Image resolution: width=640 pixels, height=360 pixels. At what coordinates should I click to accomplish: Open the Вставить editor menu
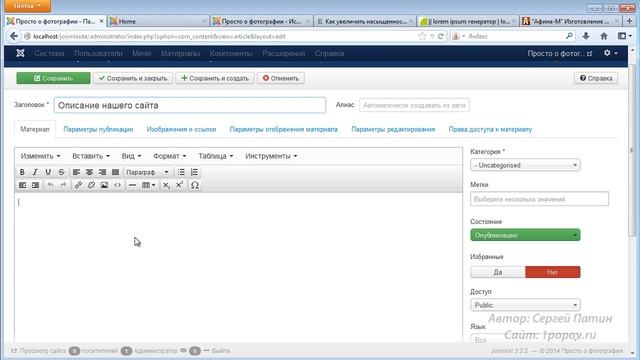tap(91, 156)
